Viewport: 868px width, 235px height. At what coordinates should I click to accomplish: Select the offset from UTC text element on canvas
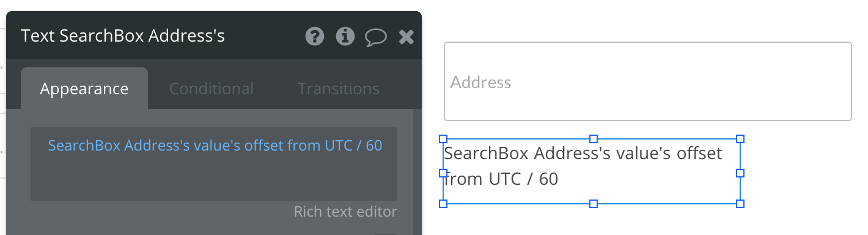tap(591, 171)
